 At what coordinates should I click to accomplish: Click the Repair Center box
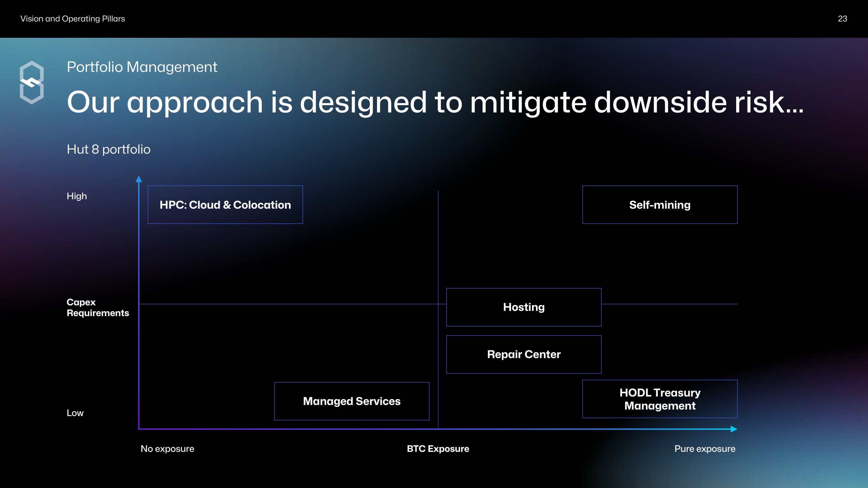[523, 354]
